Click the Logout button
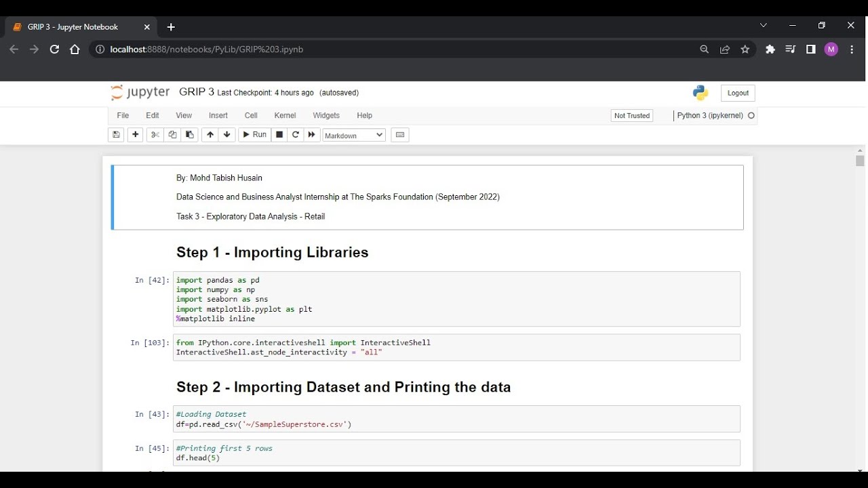 coord(738,93)
